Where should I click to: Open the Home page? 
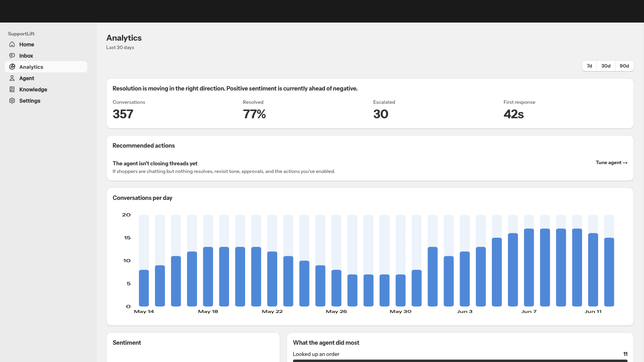46,44
